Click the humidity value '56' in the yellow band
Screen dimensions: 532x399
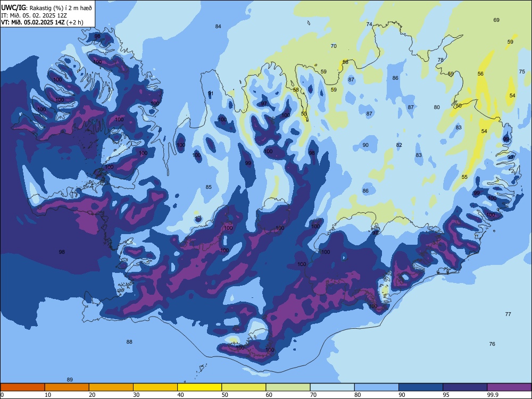click(x=480, y=74)
